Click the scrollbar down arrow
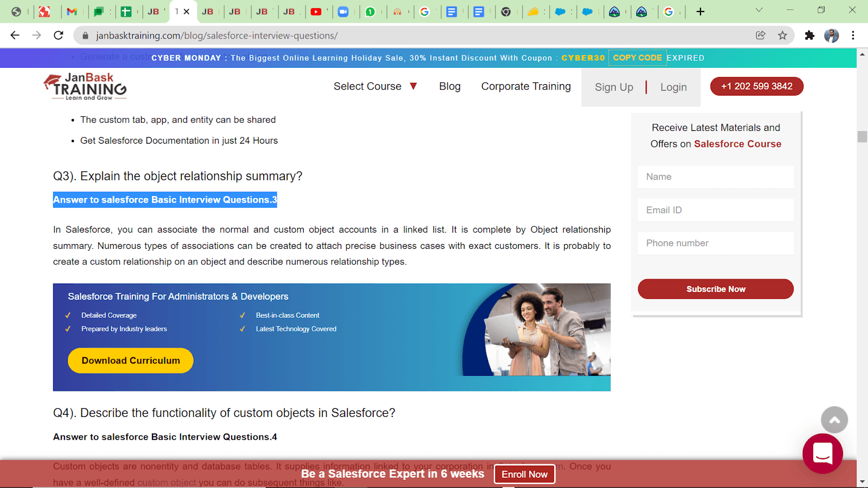 click(862, 481)
